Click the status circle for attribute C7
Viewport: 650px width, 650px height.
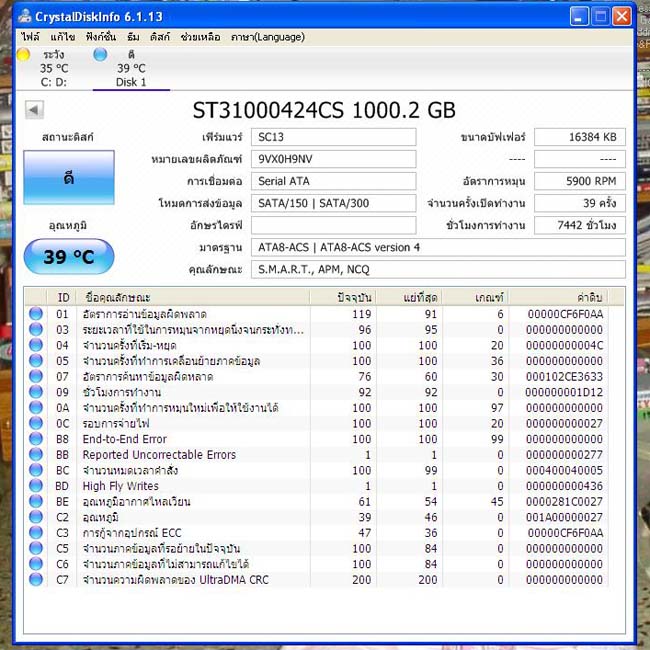(36, 579)
